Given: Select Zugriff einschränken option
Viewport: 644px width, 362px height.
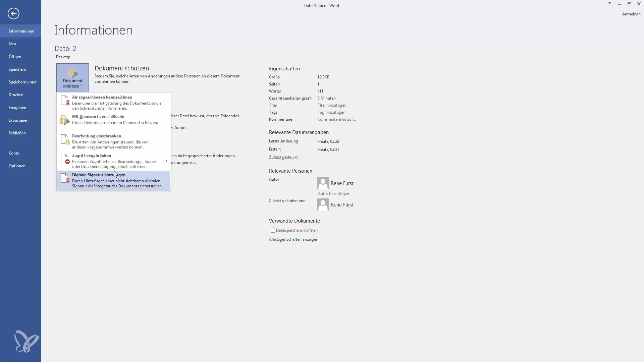Looking at the screenshot, I should click(113, 161).
